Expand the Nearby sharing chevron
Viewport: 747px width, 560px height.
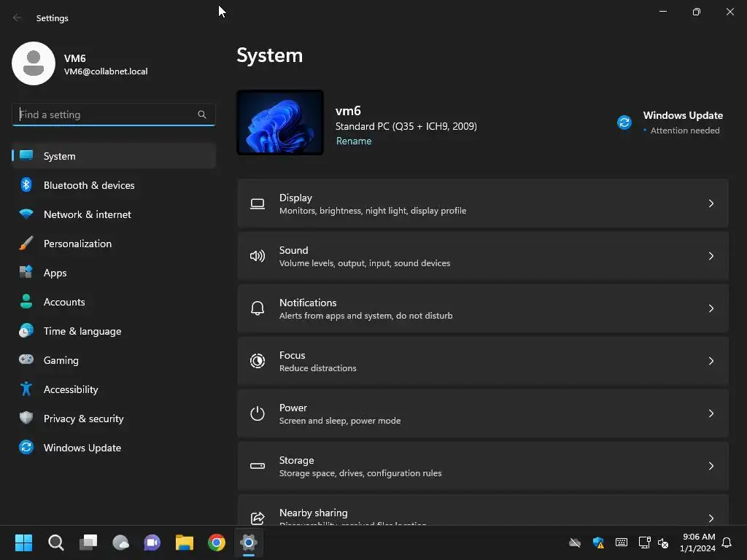coord(711,518)
